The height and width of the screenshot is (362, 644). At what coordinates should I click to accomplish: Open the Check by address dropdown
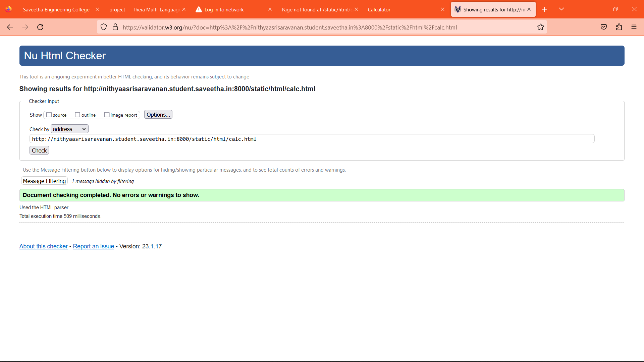tap(69, 129)
